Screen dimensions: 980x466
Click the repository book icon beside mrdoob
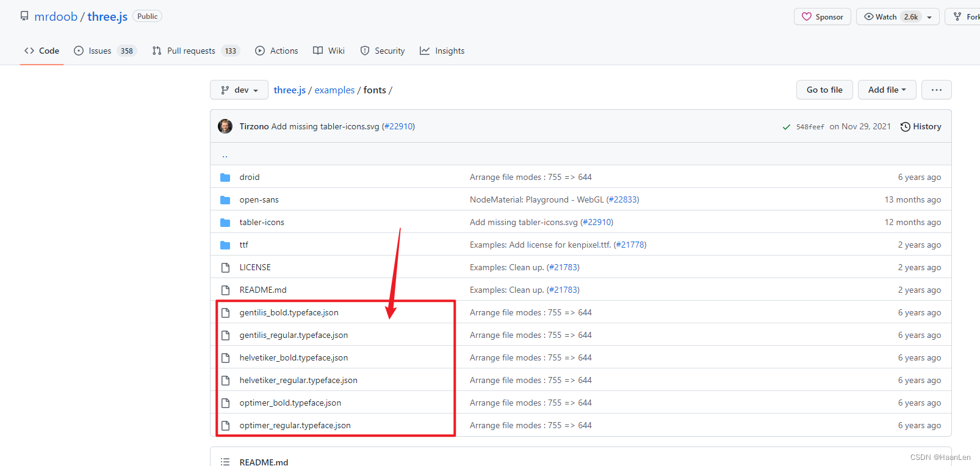click(24, 16)
